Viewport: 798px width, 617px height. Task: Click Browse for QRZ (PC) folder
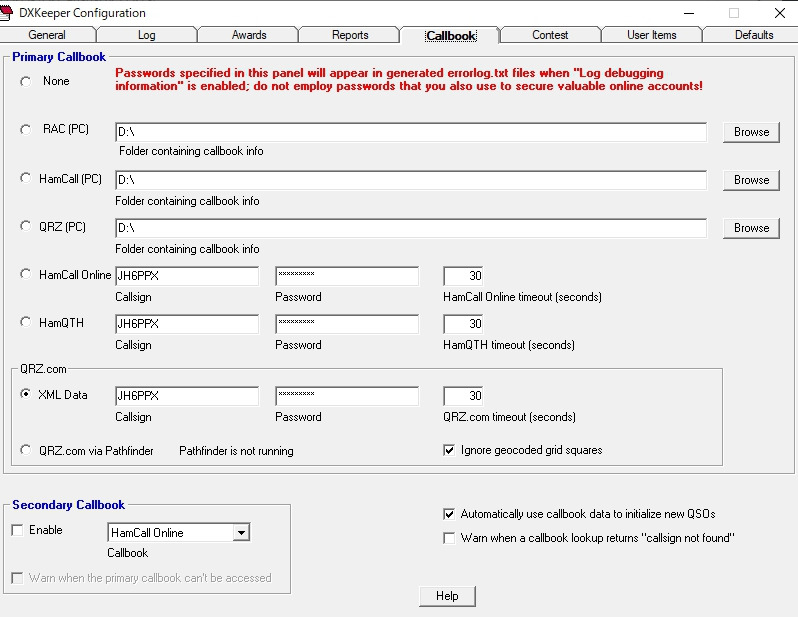(751, 228)
